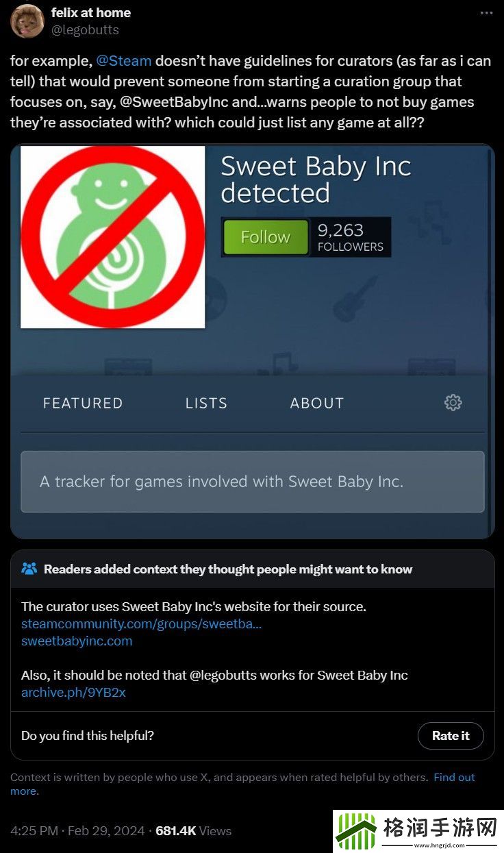Screen dimensions: 504x853
Task: Click the @legobutts handle under the name
Action: (85, 29)
